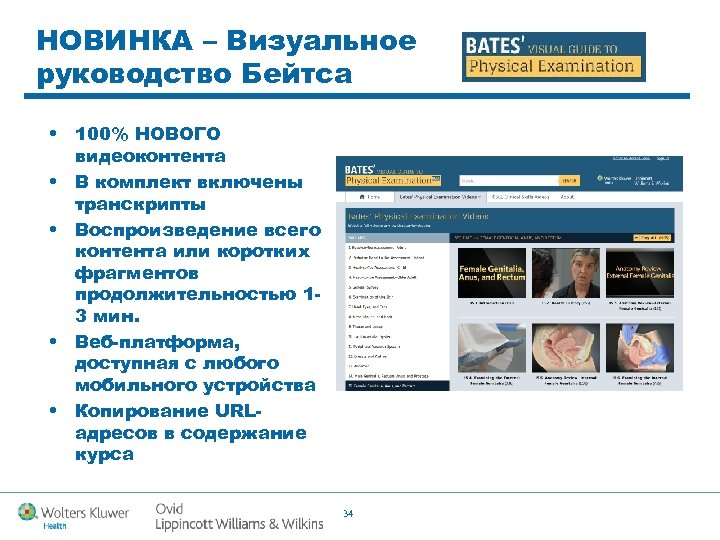This screenshot has height=540, width=720.
Task: Click the bullet starting 'Воспроизведение всего контента'
Action: [x=198, y=273]
